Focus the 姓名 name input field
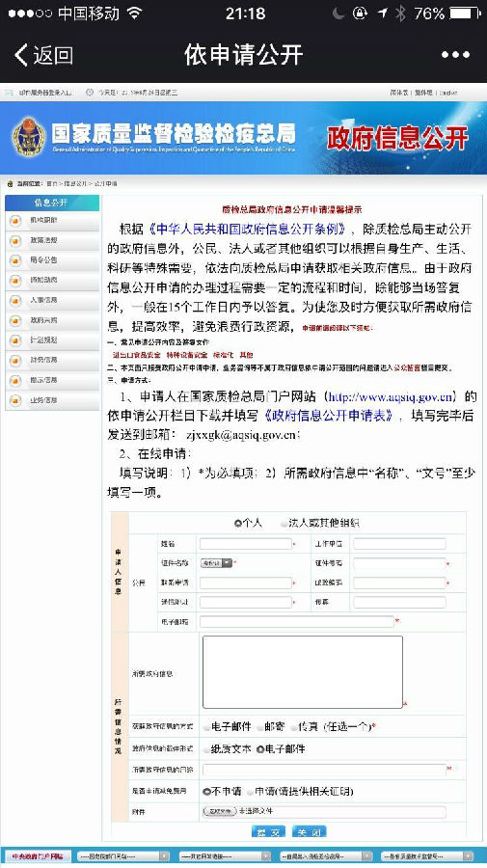 coord(246,544)
